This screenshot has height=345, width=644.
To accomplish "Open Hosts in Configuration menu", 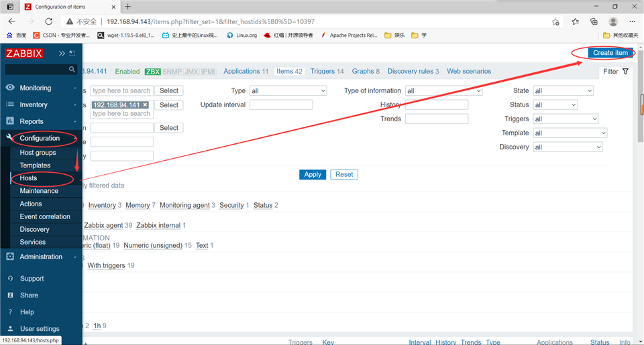I will click(28, 178).
